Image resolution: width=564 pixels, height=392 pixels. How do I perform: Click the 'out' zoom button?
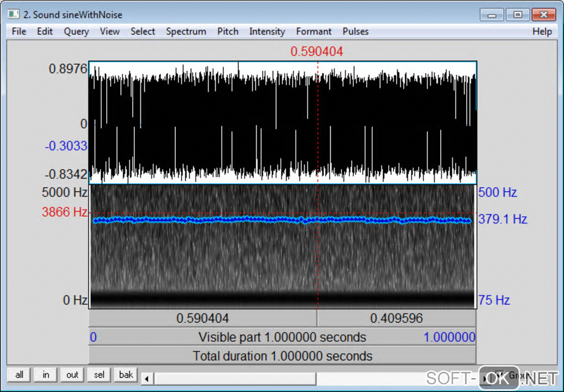click(x=72, y=375)
